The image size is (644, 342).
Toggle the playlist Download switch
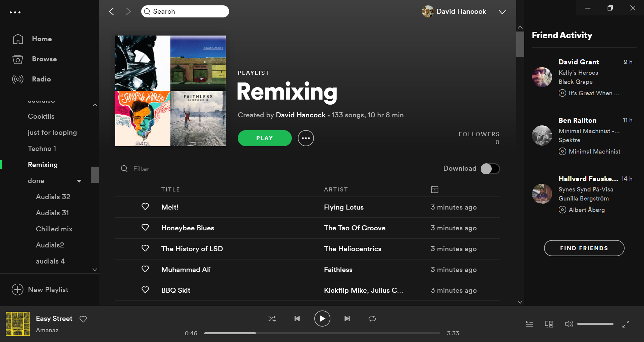pyautogui.click(x=490, y=169)
